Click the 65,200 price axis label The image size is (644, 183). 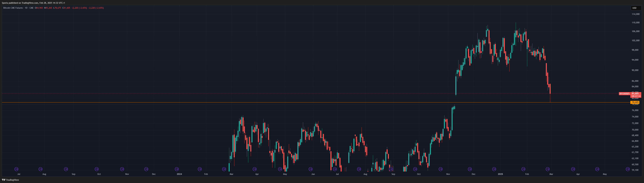tap(635, 146)
